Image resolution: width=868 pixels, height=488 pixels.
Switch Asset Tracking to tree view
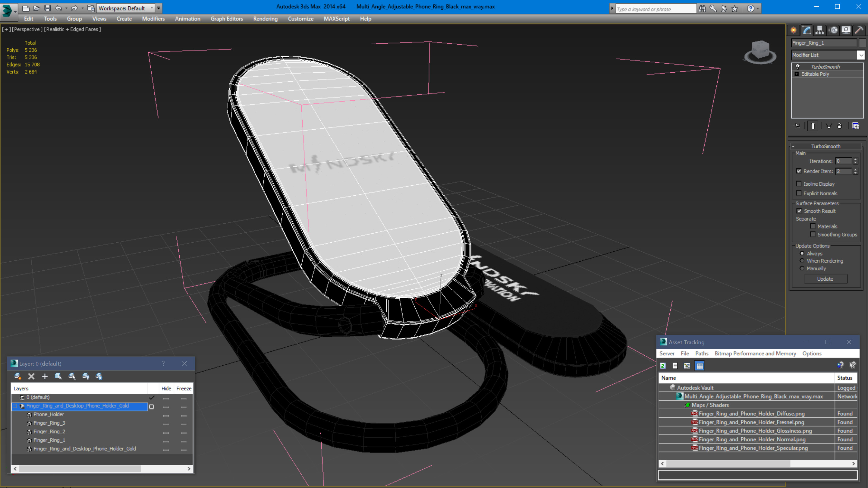pyautogui.click(x=687, y=366)
